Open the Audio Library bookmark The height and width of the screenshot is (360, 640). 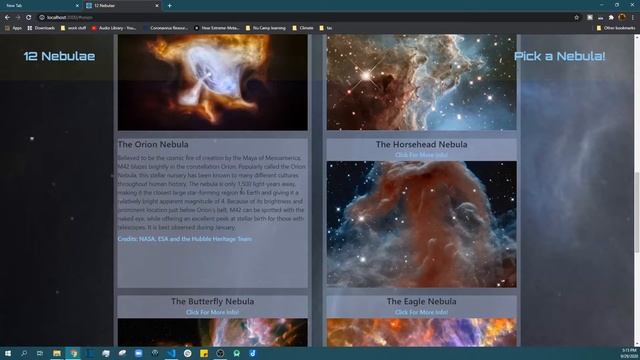(x=114, y=28)
